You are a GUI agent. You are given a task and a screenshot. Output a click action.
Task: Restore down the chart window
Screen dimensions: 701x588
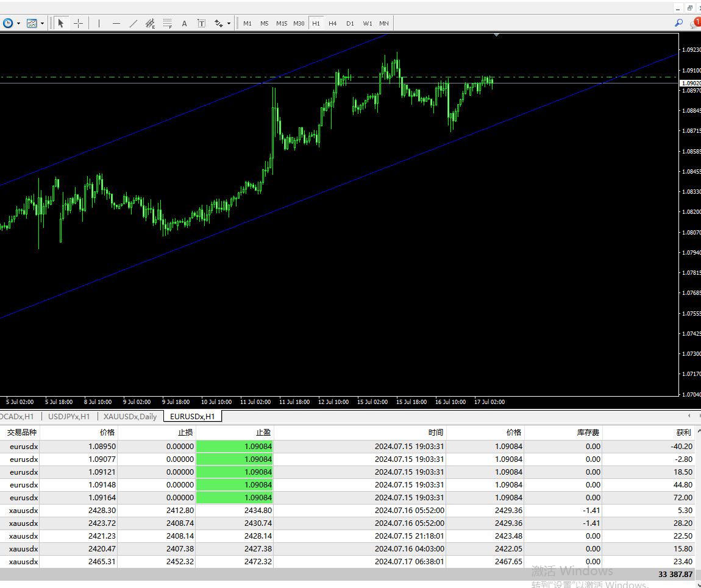(690, 9)
